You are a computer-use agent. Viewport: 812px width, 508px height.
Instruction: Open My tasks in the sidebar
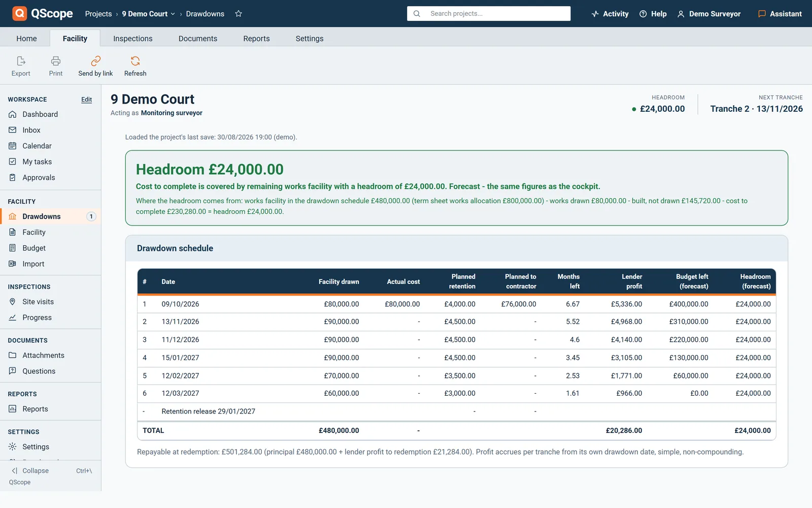click(x=50, y=162)
